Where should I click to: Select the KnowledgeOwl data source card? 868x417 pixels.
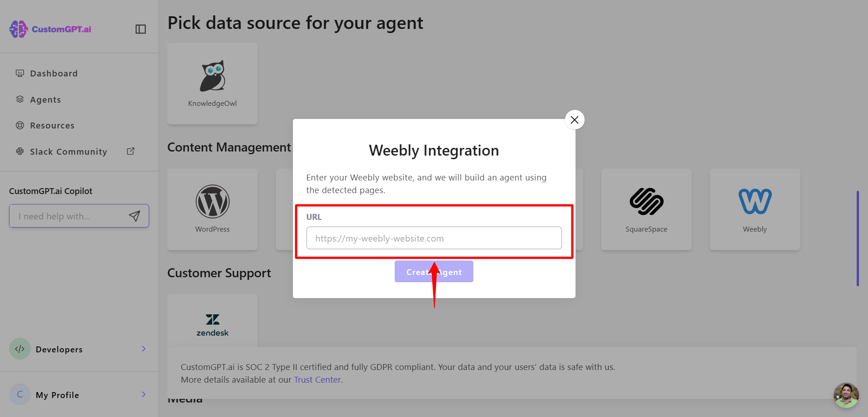pyautogui.click(x=212, y=84)
